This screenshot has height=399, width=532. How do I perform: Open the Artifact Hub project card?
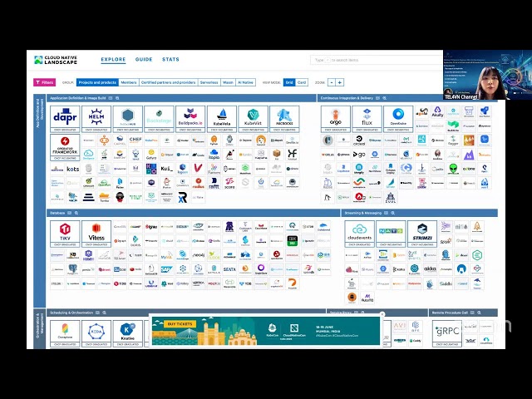click(127, 119)
